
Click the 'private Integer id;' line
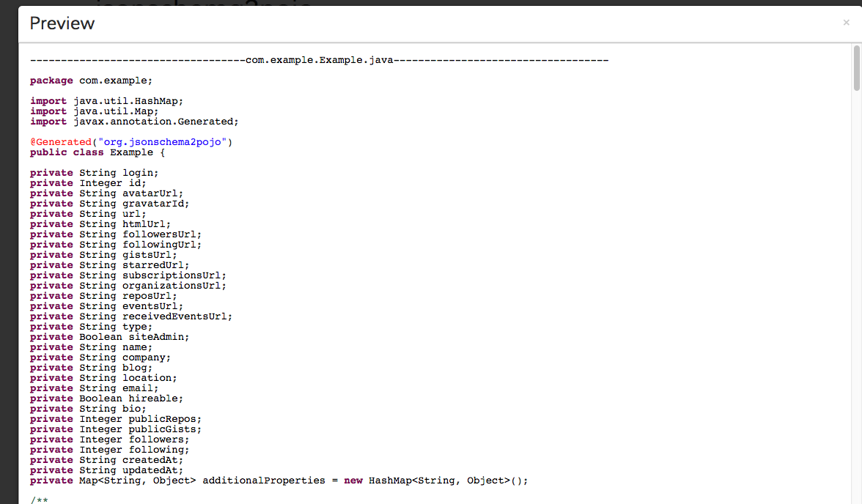click(x=88, y=183)
